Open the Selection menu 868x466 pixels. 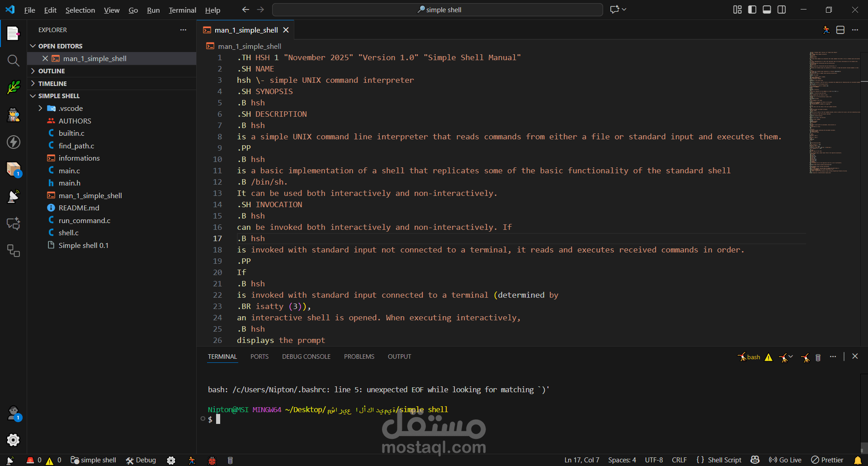[x=80, y=10]
